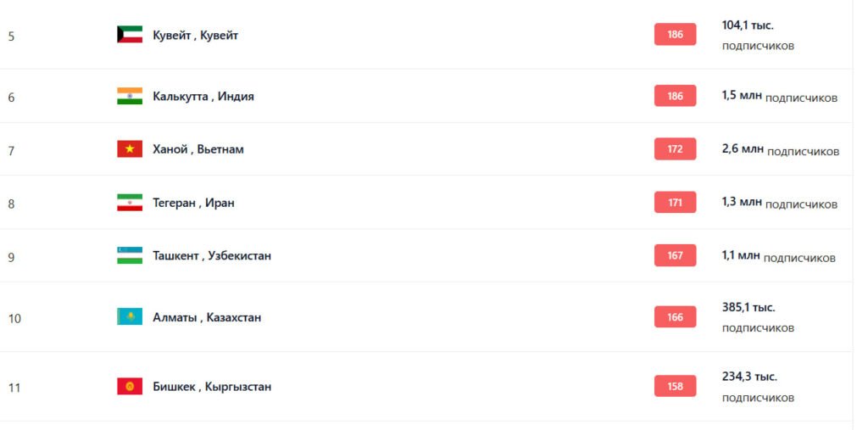This screenshot has height=430, width=868.
Task: Click the Kuwait flag icon
Action: [x=130, y=35]
